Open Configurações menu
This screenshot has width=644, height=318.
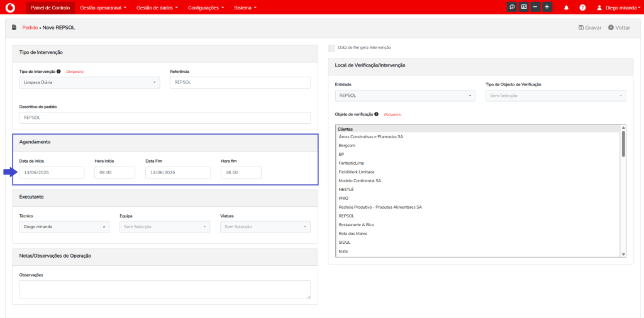tap(206, 8)
